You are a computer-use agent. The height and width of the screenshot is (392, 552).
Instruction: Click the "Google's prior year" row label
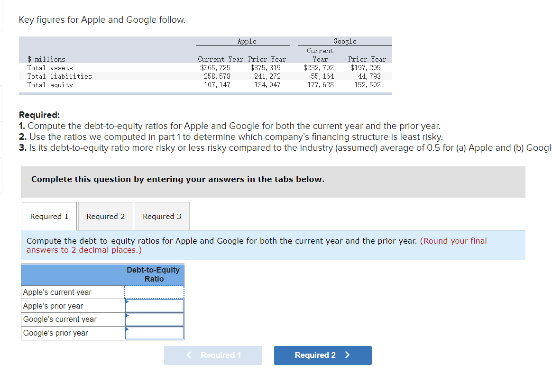tap(55, 333)
